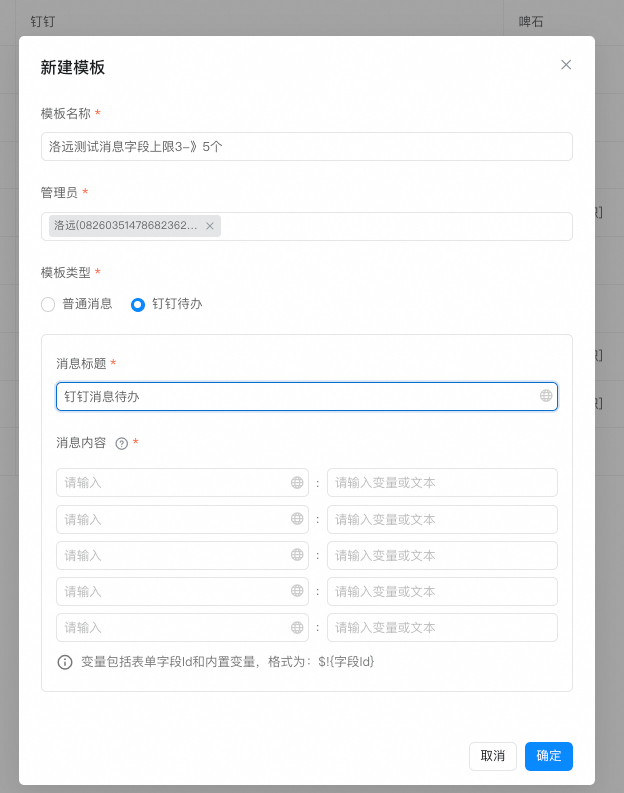
Task: Focus the 模板名称 text field
Action: tap(306, 146)
